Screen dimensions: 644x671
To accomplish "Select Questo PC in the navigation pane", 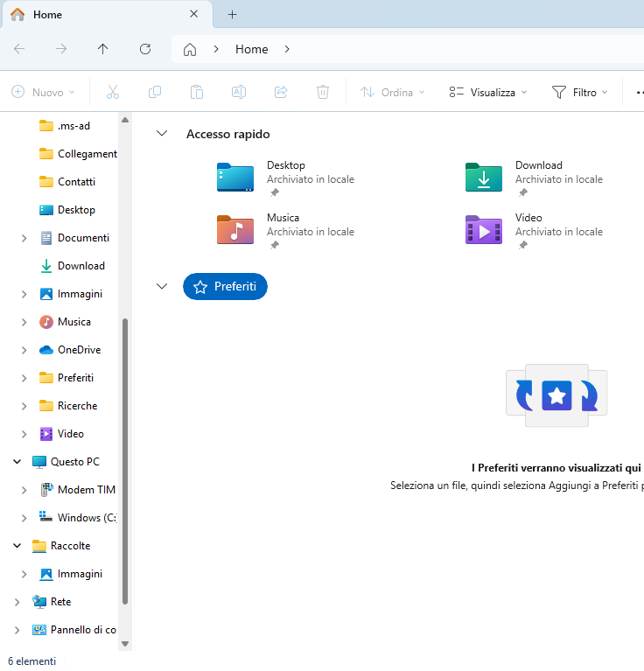I will tap(66, 462).
